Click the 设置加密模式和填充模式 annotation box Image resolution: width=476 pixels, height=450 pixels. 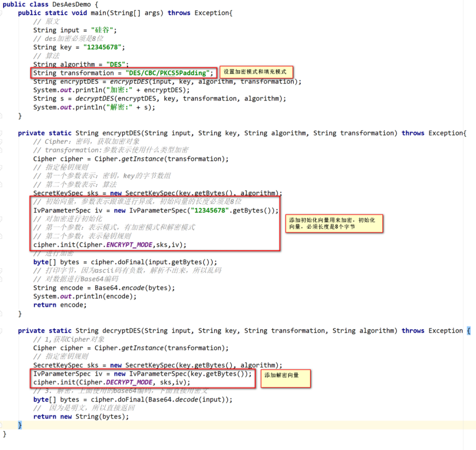point(257,72)
